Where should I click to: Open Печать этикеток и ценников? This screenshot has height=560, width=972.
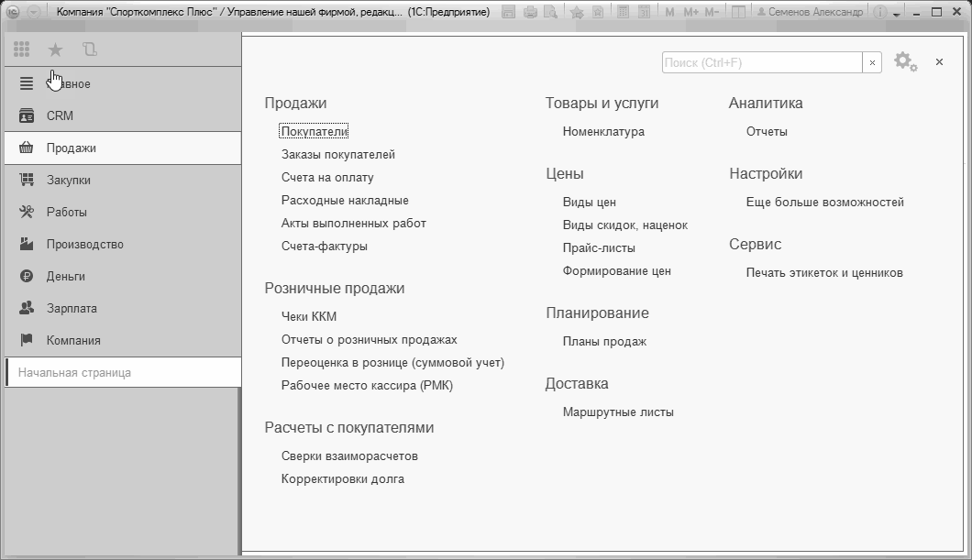pyautogui.click(x=824, y=272)
